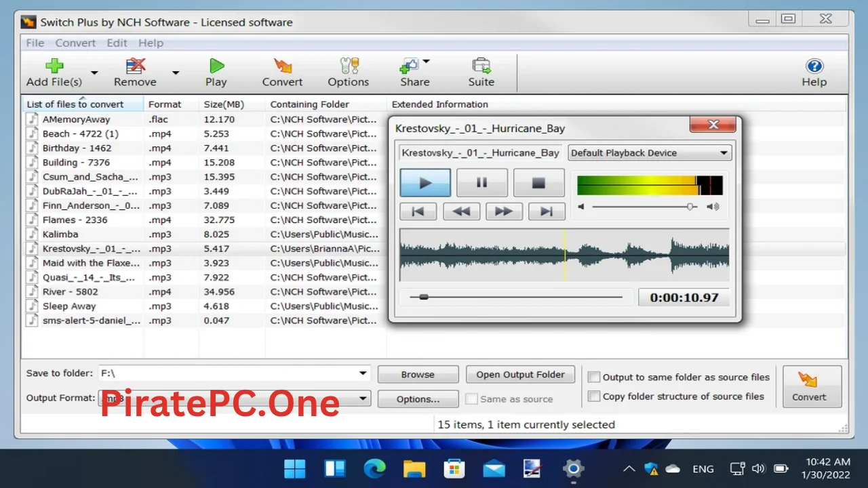Click the loud volume speaker icon

click(x=713, y=207)
